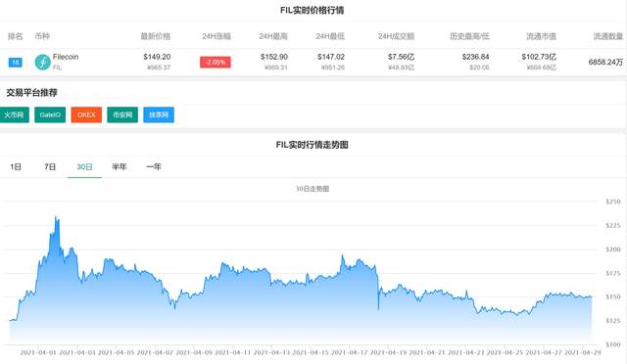Click the $250 y-axis label

pyautogui.click(x=613, y=202)
